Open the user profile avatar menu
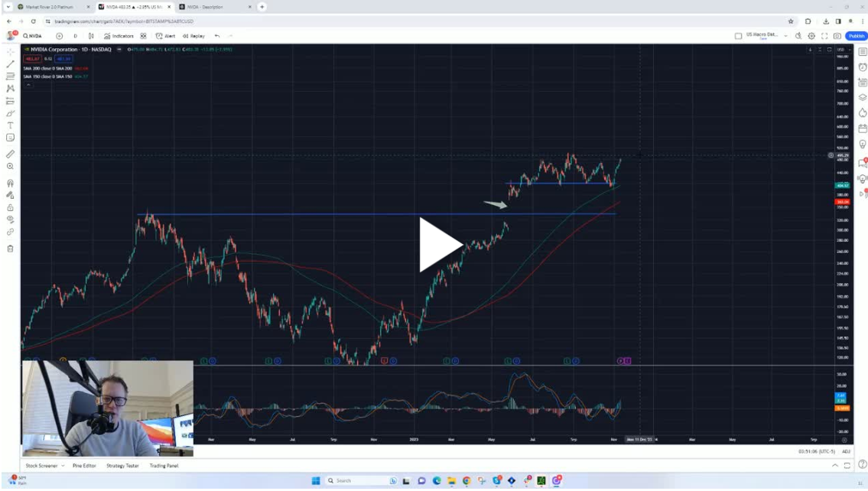The image size is (868, 491). [11, 36]
